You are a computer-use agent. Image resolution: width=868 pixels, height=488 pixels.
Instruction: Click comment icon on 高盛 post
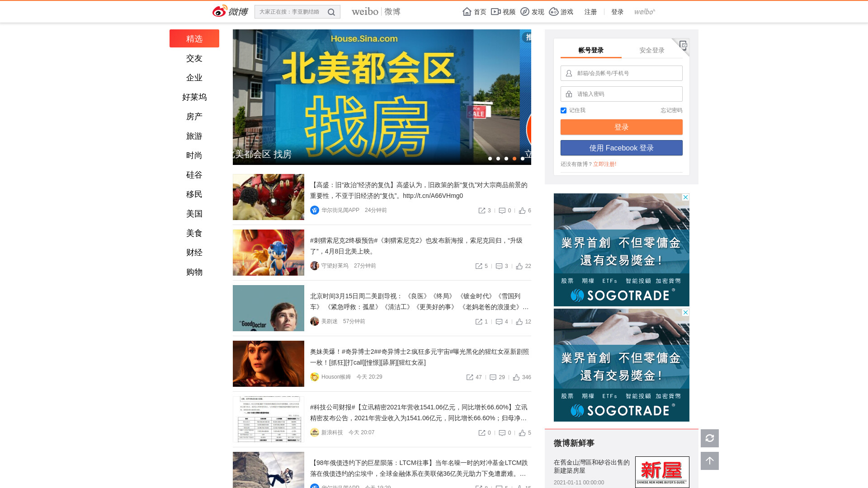tap(502, 211)
